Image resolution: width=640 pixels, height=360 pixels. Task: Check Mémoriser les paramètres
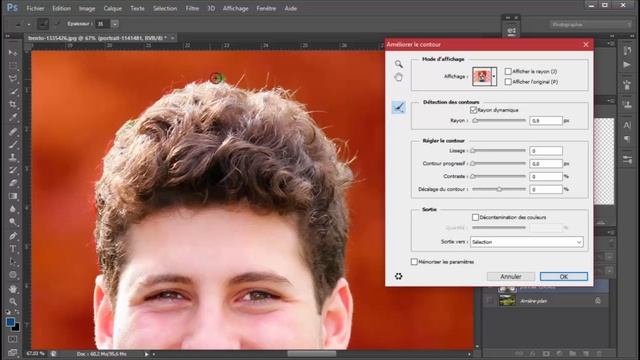(414, 262)
